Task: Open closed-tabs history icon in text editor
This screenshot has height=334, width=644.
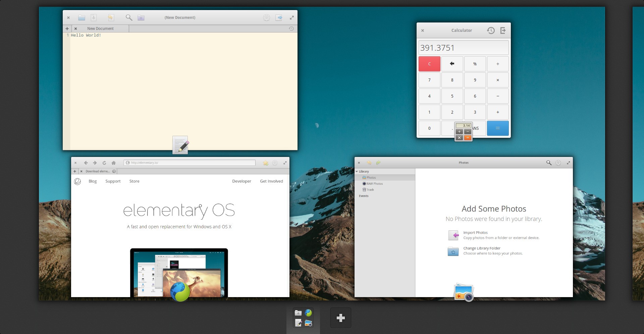Action: [291, 29]
